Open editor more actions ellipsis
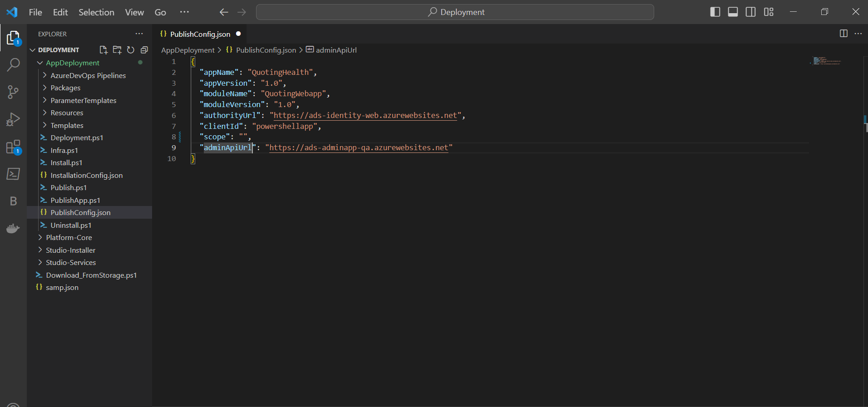The image size is (868, 407). pyautogui.click(x=858, y=34)
